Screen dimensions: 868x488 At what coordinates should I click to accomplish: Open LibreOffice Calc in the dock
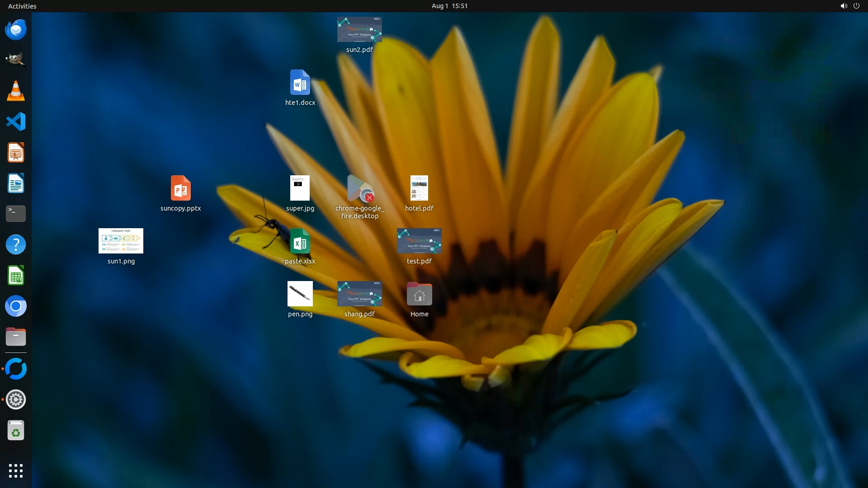16,276
